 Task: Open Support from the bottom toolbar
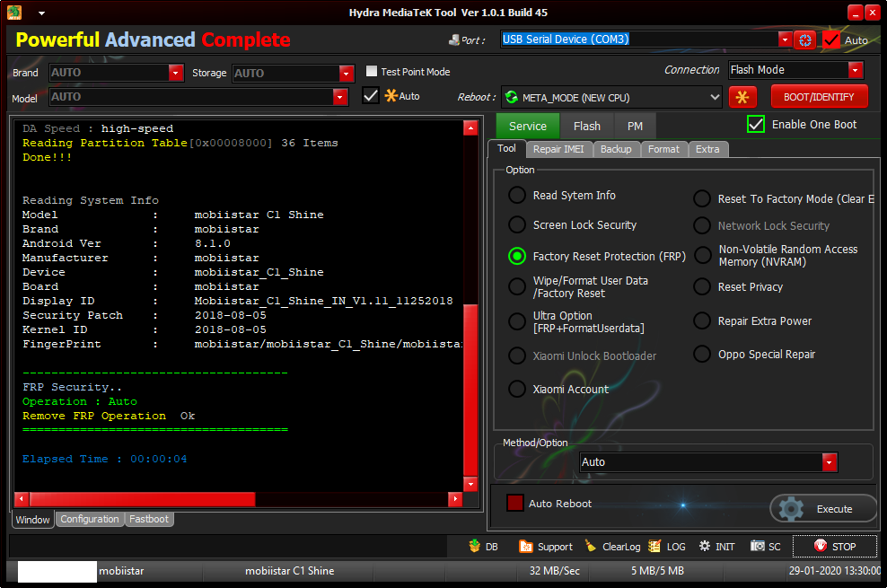pos(546,546)
